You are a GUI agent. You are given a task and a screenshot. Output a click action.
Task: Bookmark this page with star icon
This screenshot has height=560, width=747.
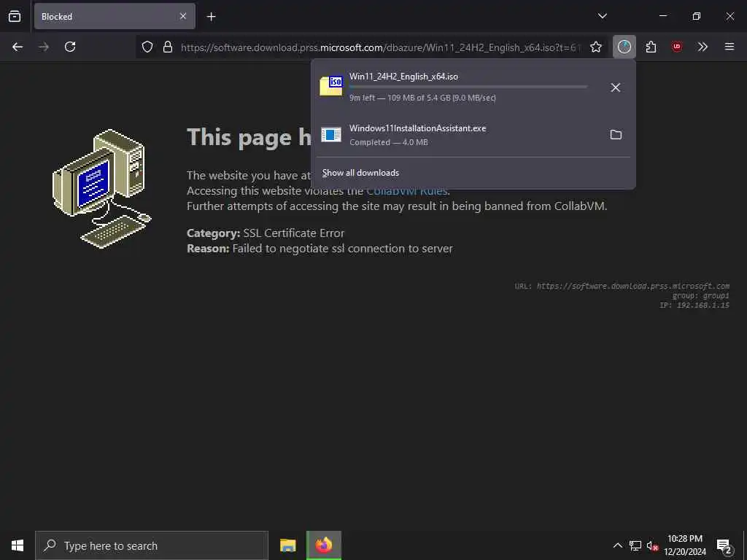(595, 47)
